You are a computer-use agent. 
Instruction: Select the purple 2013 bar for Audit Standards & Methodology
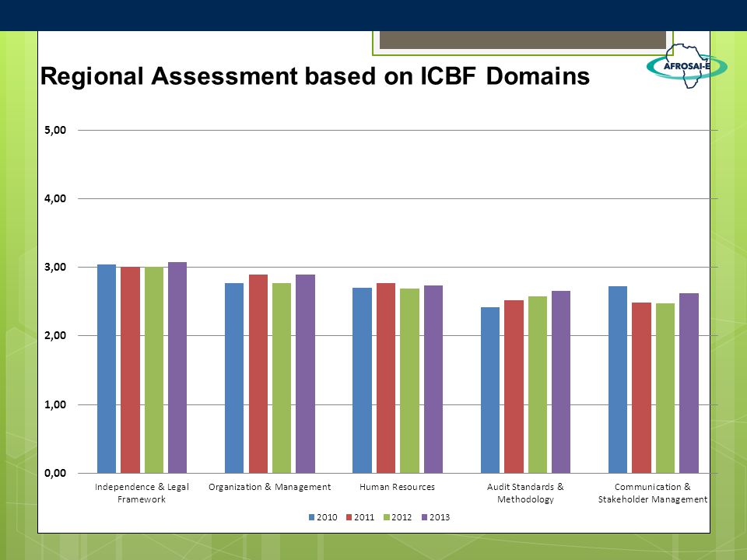[561, 382]
